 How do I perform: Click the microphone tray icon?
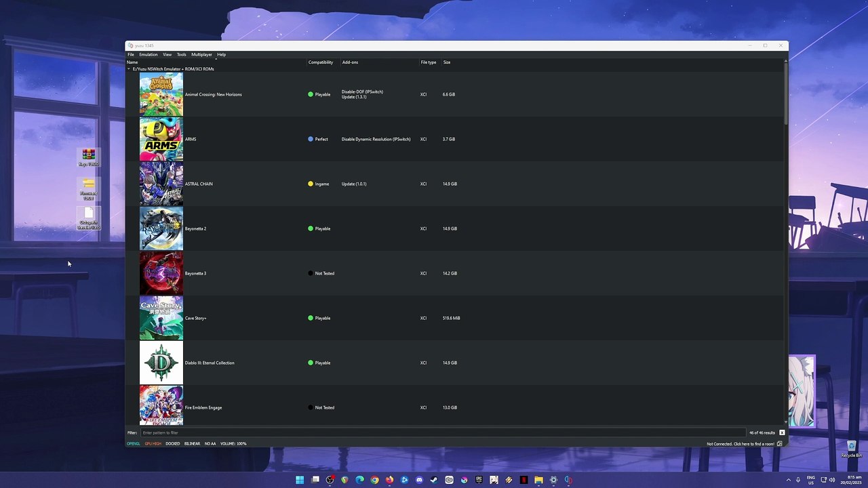point(798,480)
